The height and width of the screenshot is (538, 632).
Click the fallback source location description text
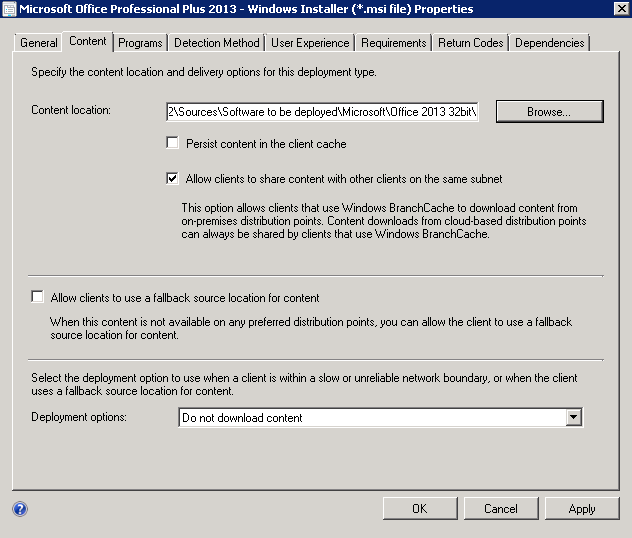pyautogui.click(x=311, y=328)
